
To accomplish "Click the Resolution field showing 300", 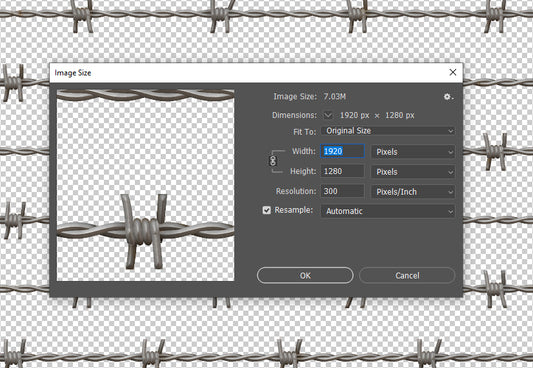I will pos(342,191).
